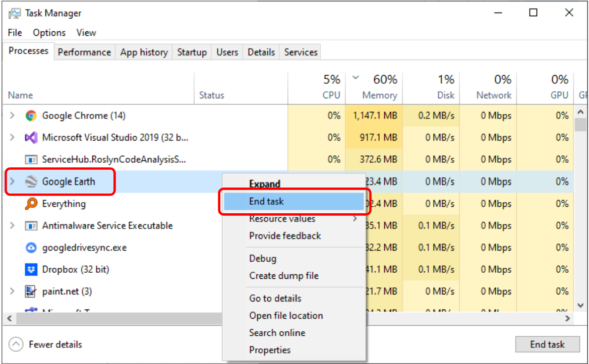Open Properties from the context menu
Viewport: 589px width, 364px height.
click(270, 350)
